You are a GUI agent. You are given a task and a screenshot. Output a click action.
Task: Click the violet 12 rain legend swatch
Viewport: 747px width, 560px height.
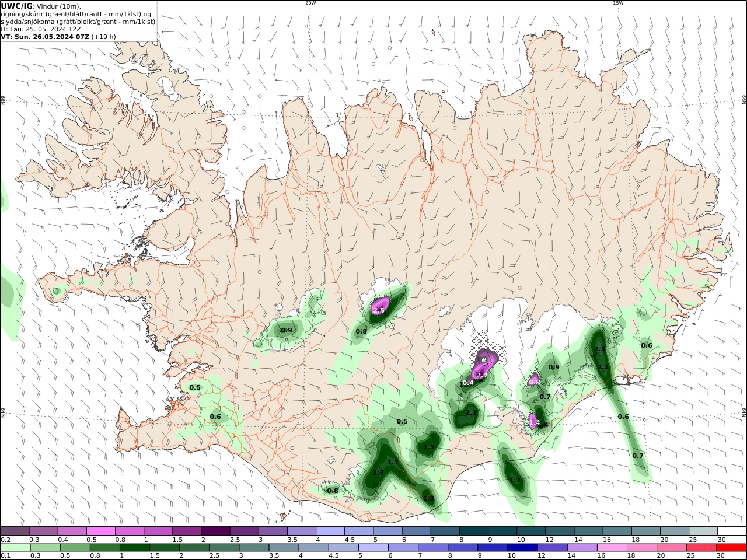point(552,548)
